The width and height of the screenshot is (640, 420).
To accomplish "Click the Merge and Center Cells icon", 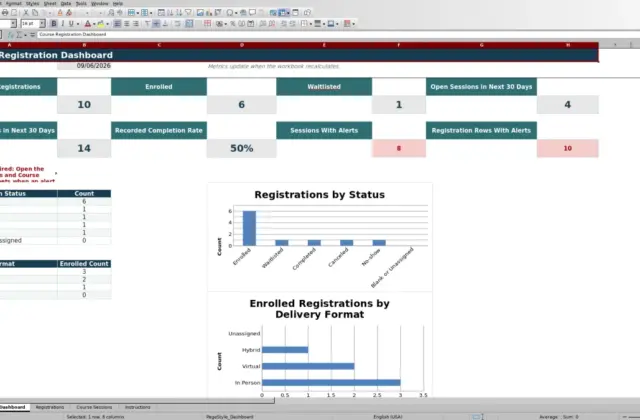I will pyautogui.click(x=189, y=24).
